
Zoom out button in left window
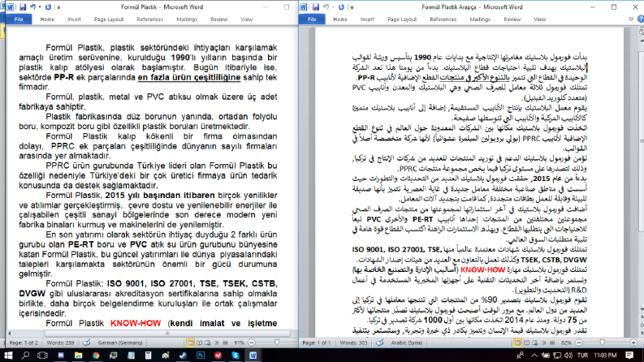point(252,343)
